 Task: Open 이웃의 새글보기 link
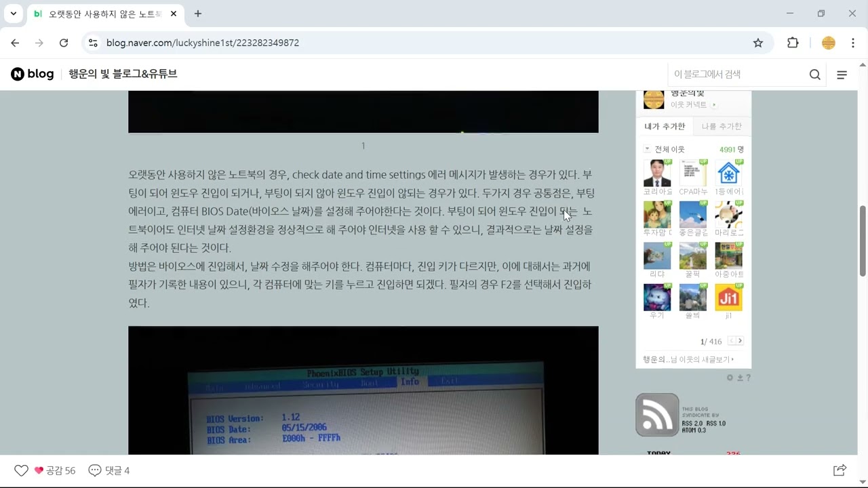click(x=689, y=359)
